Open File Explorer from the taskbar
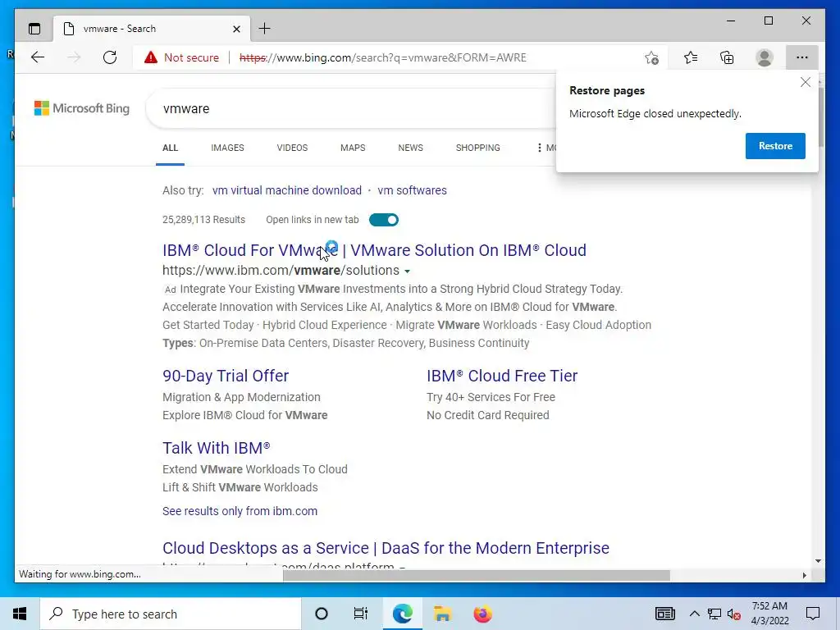This screenshot has height=630, width=840. point(442,614)
